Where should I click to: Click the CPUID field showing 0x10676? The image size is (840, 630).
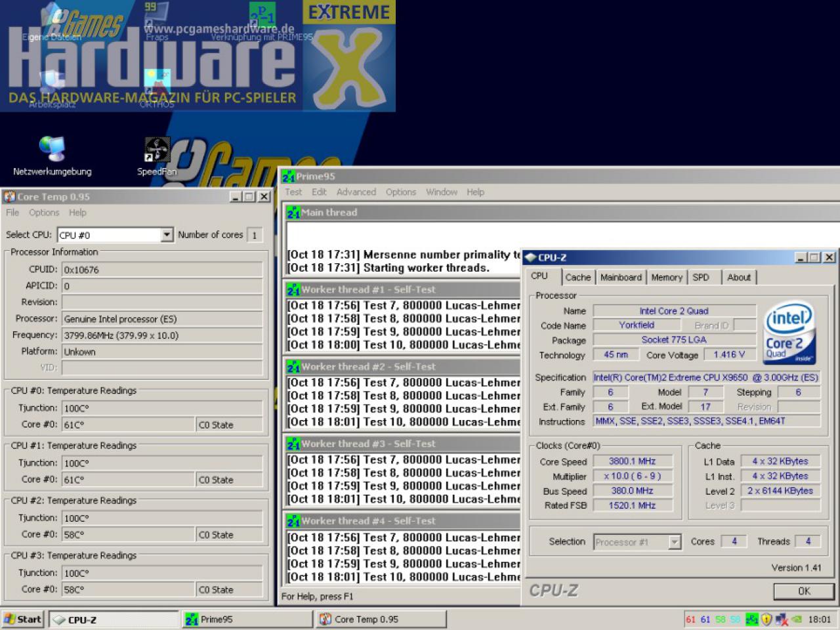coord(162,270)
